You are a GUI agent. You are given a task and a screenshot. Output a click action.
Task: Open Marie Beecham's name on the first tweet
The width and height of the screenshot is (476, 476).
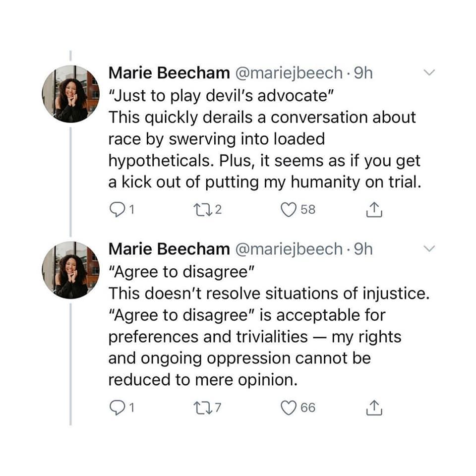coord(169,73)
